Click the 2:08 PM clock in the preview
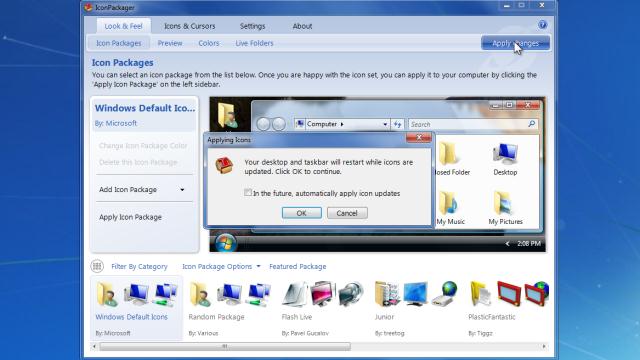This screenshot has height=360, width=640. [x=529, y=244]
